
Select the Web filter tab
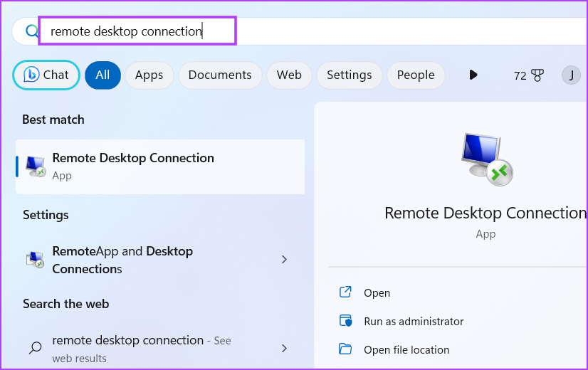[289, 75]
